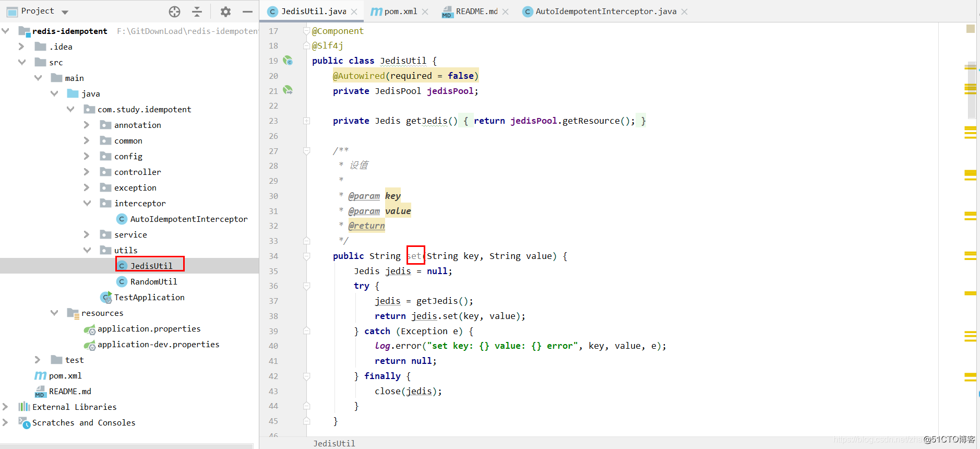Close the pom.xml editor tab
This screenshot has width=980, height=449.
pos(425,11)
